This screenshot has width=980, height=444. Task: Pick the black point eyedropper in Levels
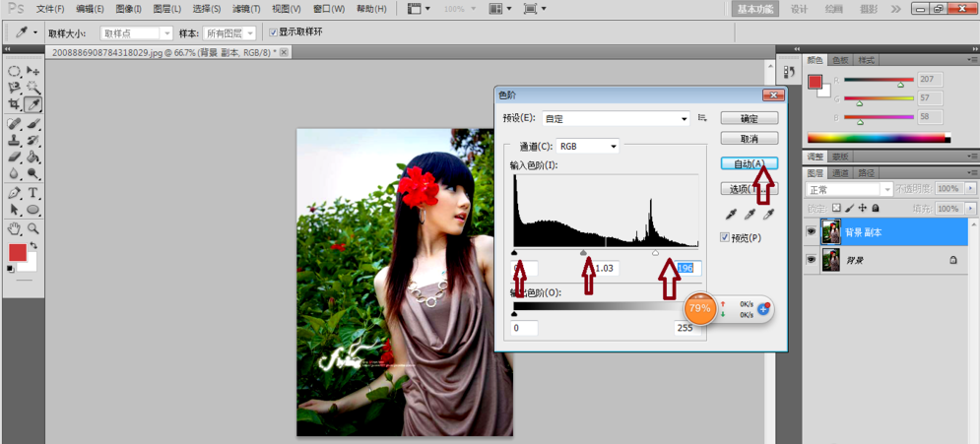tap(731, 214)
